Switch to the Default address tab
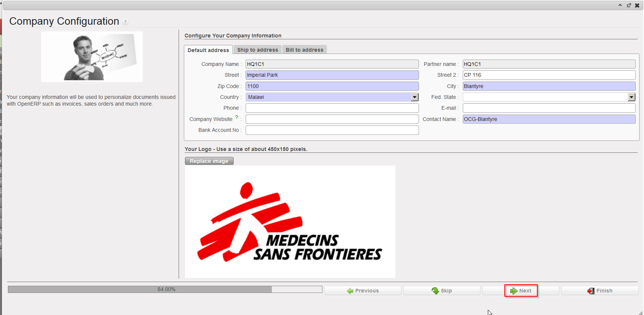The width and height of the screenshot is (644, 315). [x=208, y=50]
